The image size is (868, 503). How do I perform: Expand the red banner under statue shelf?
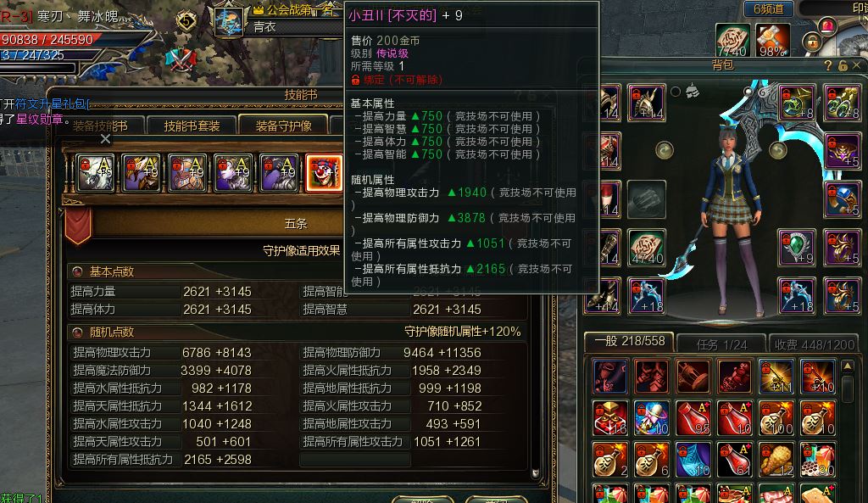point(78,225)
